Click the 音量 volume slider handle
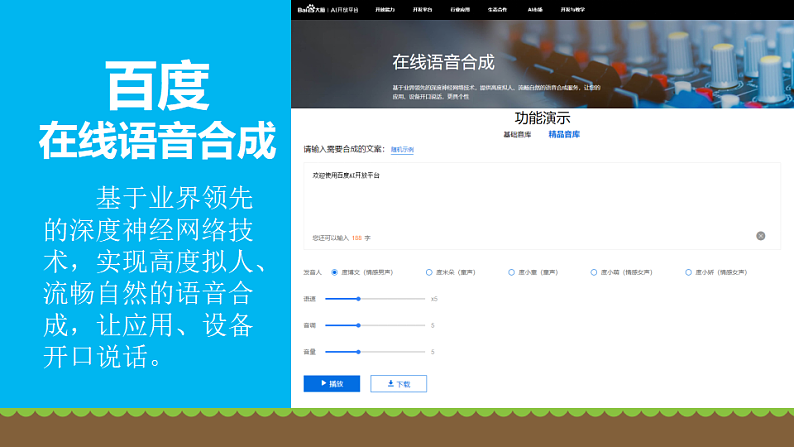 pyautogui.click(x=357, y=351)
